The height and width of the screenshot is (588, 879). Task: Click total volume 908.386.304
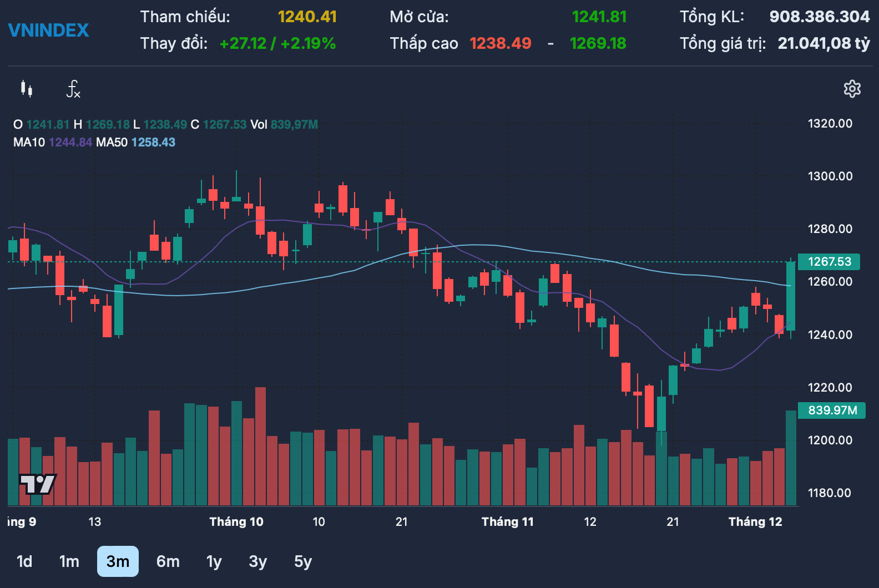820,17
